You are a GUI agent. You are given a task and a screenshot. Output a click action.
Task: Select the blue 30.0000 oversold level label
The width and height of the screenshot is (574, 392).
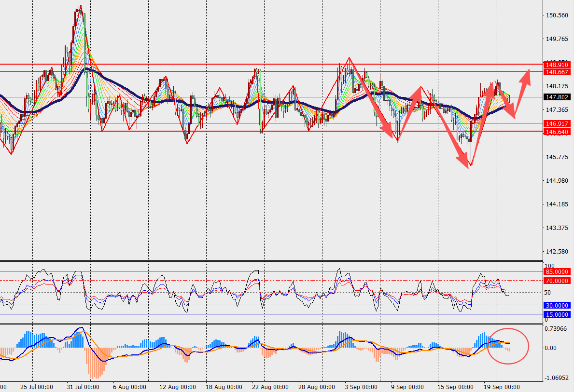(557, 305)
